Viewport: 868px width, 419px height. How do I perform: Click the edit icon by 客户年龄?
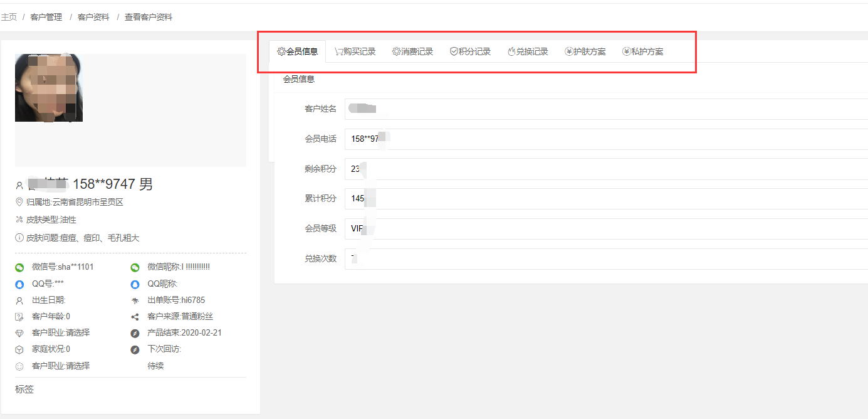point(19,317)
